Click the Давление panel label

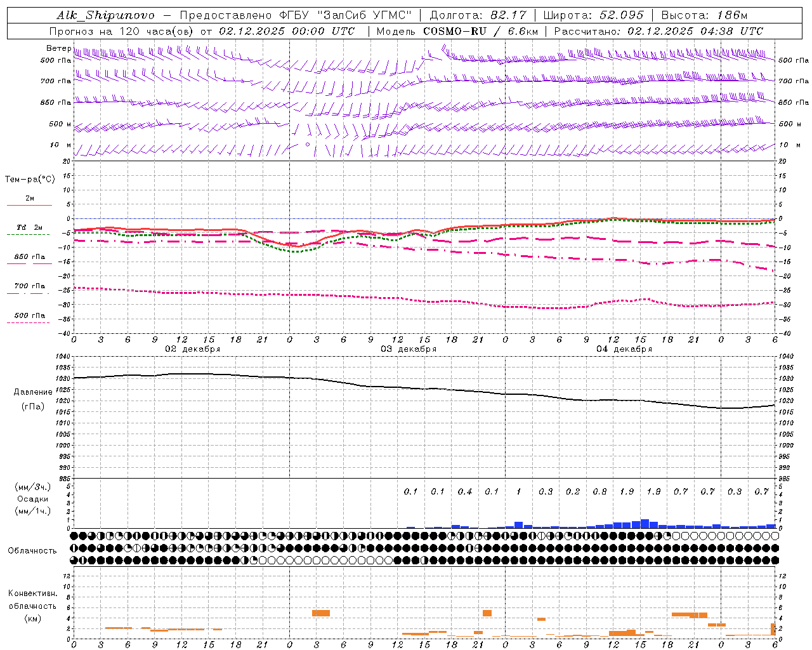pos(33,392)
